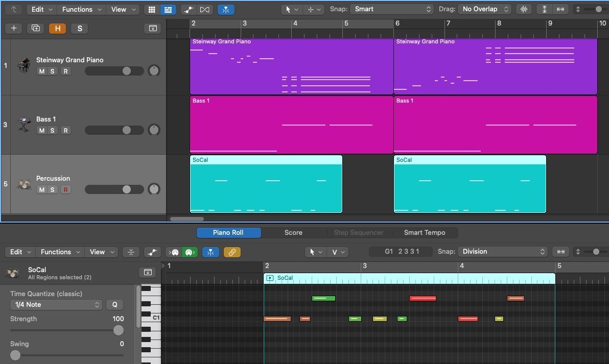This screenshot has width=609, height=364.
Task: Add a new track with plus button
Action: [x=14, y=28]
